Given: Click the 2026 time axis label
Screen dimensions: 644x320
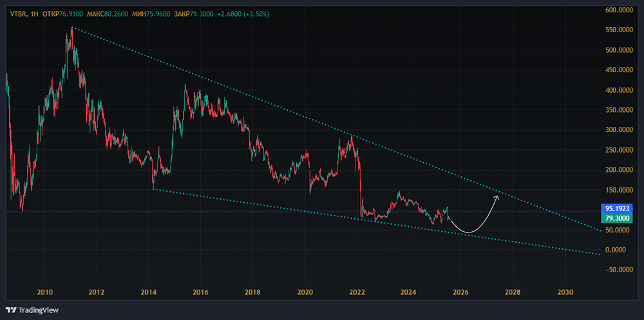Looking at the screenshot, I should click(461, 292).
